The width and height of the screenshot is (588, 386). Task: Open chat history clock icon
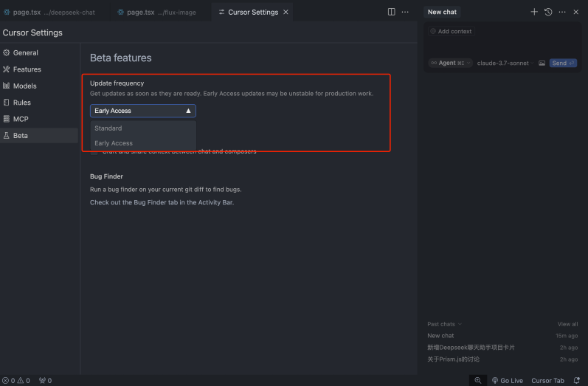pyautogui.click(x=548, y=12)
